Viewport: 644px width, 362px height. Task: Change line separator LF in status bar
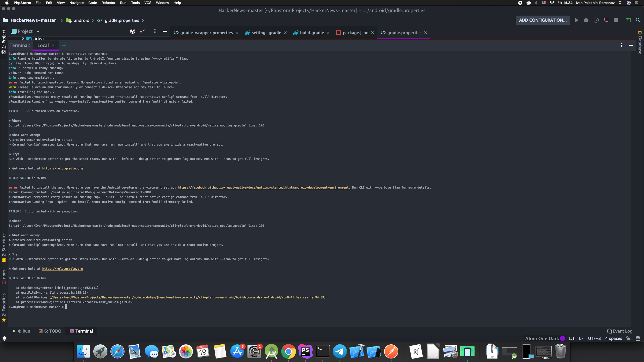581,338
